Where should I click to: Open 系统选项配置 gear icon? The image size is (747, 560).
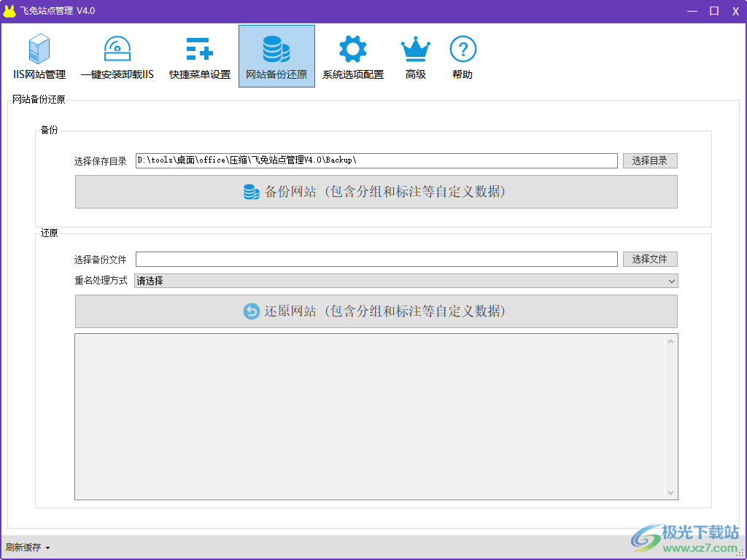click(x=353, y=50)
